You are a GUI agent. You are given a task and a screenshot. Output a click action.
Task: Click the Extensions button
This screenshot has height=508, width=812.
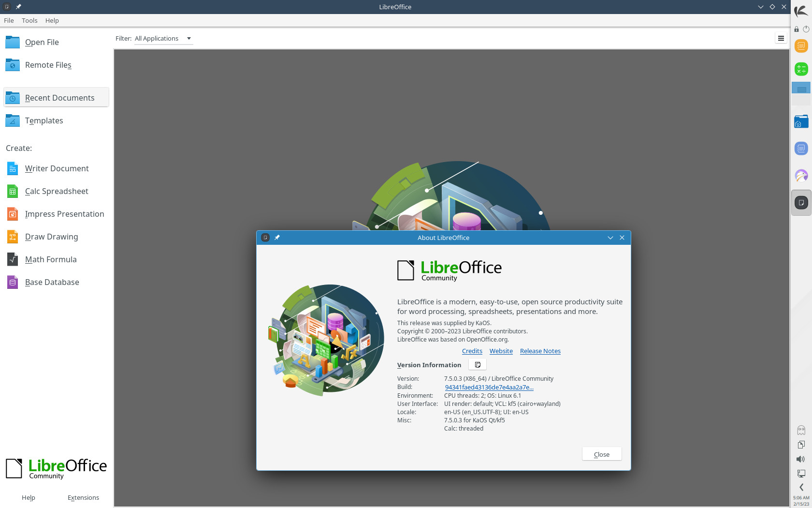pyautogui.click(x=83, y=497)
